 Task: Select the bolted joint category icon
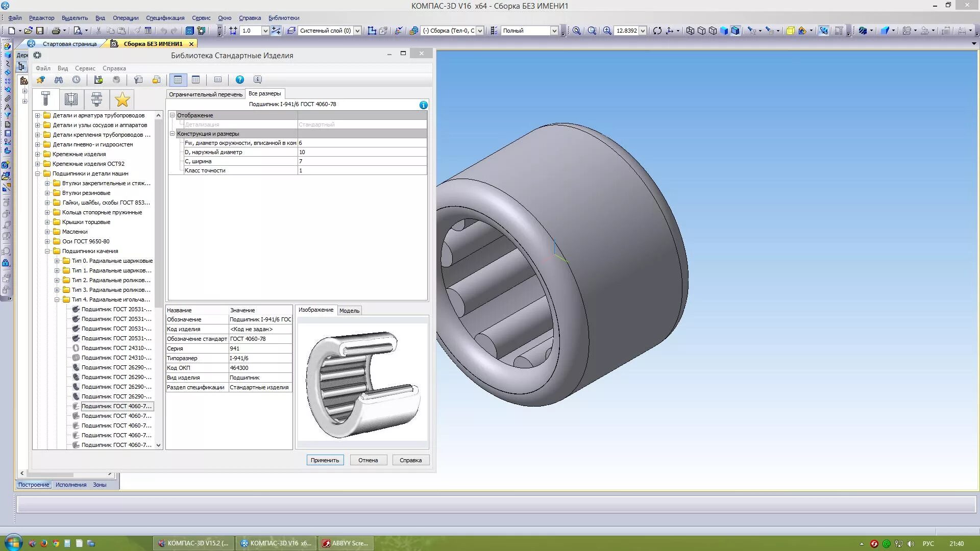(x=96, y=99)
